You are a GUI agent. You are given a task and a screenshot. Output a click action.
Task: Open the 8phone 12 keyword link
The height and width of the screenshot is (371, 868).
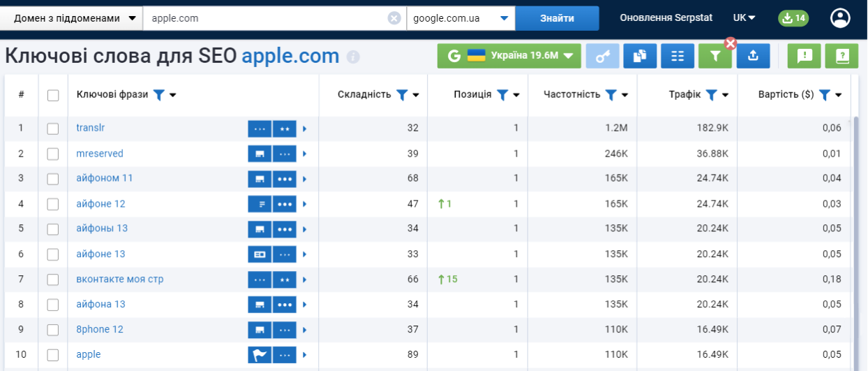pyautogui.click(x=100, y=329)
